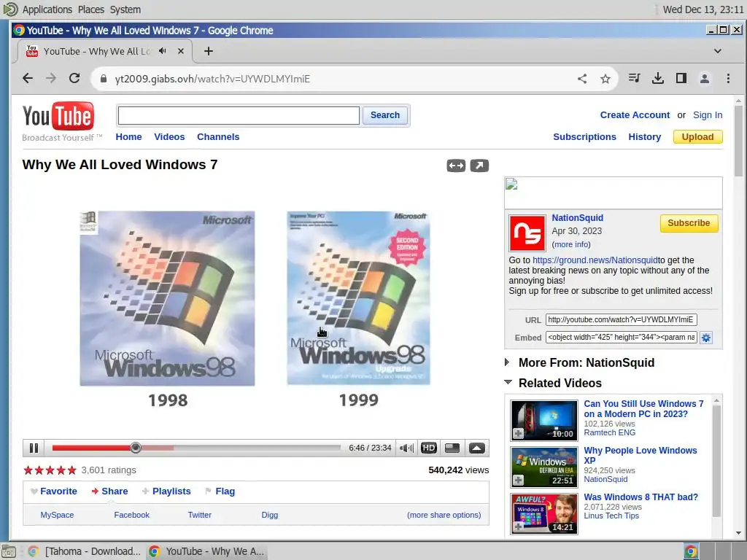The width and height of the screenshot is (747, 560).
Task: Open Chrome three-dot menu
Action: [728, 78]
